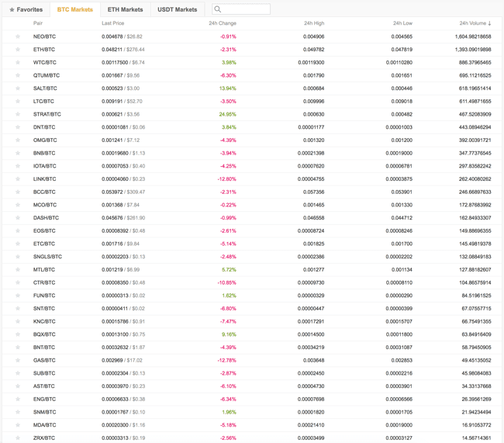Click star icon beside CTR/BTC

(x=18, y=282)
